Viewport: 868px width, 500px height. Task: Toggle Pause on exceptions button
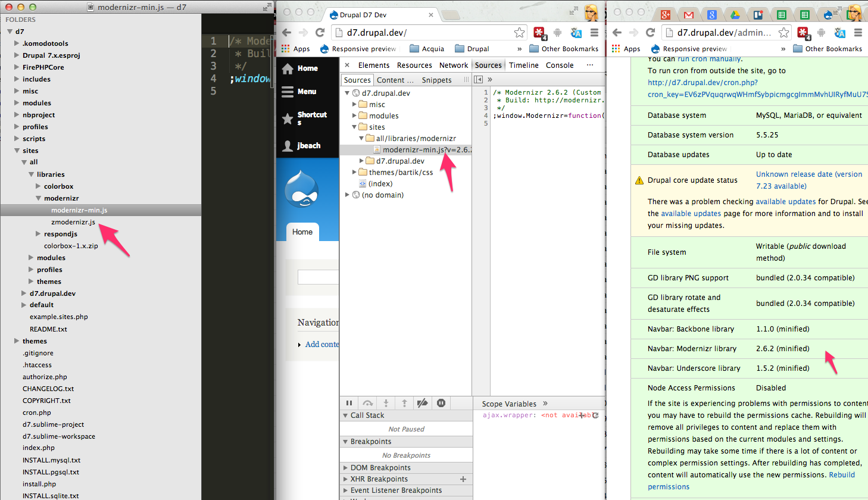point(441,403)
